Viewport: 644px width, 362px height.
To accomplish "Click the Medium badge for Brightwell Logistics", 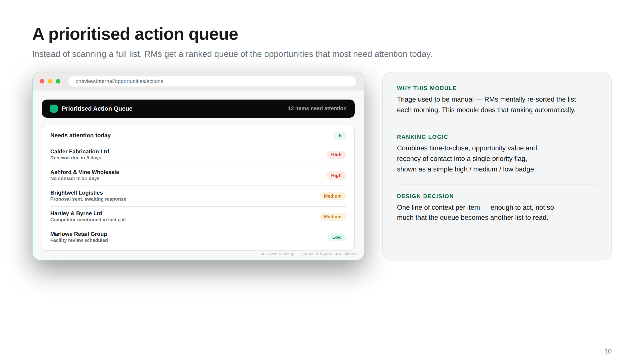I will click(333, 196).
